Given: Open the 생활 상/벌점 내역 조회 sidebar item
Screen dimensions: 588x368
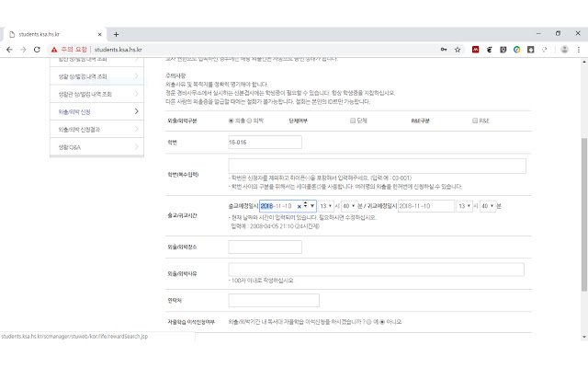Looking at the screenshot, I should pos(96,76).
